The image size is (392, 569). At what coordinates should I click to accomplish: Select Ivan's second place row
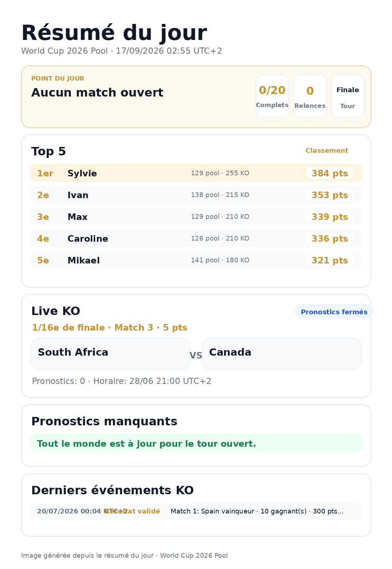click(196, 195)
